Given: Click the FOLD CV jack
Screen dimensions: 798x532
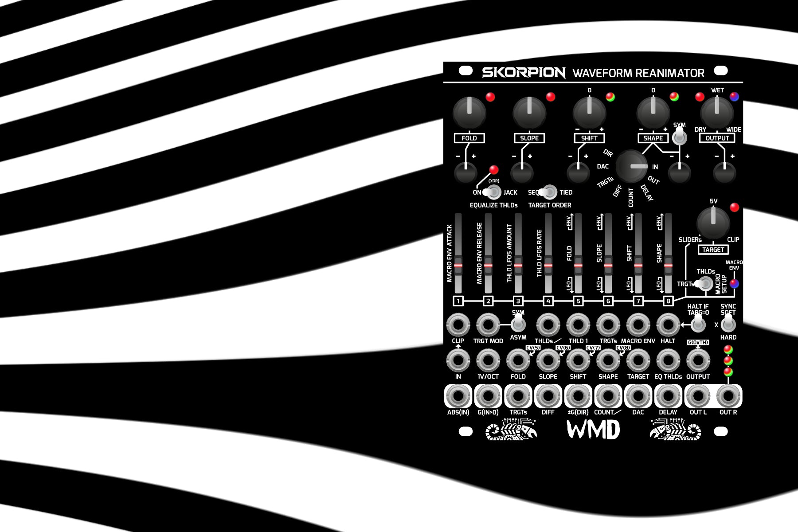Looking at the screenshot, I should 518,361.
